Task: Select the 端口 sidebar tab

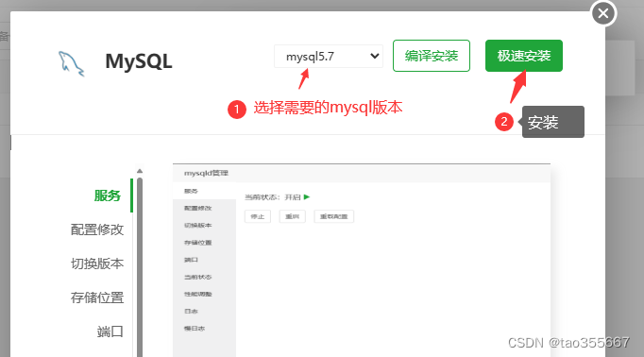Action: pos(110,331)
